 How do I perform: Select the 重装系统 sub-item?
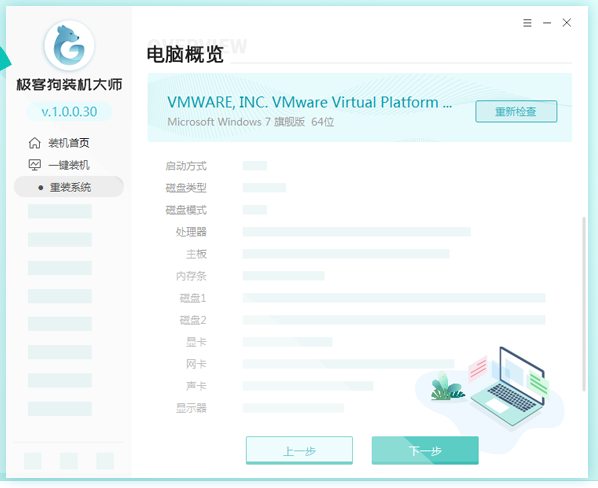pos(69,187)
